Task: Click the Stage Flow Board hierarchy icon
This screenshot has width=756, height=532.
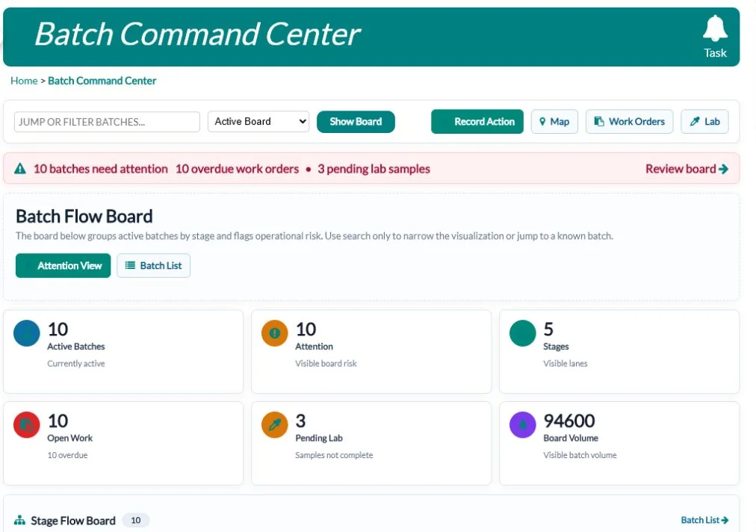Action: [19, 521]
